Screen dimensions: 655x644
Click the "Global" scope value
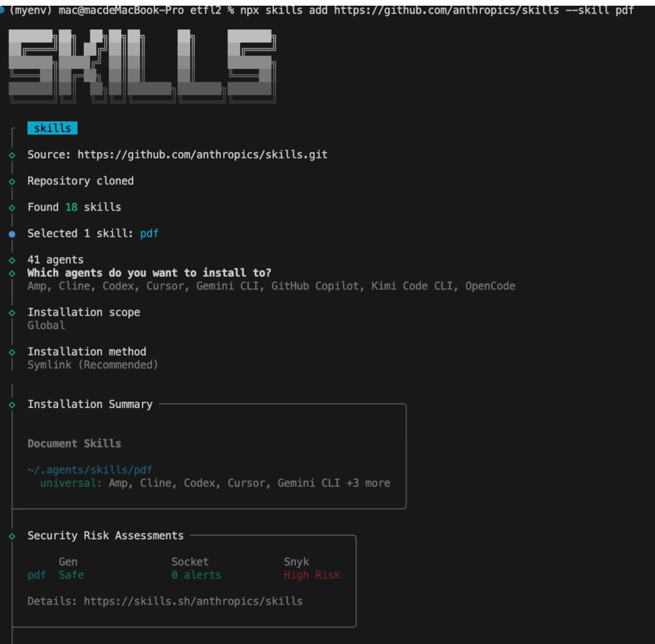(x=46, y=325)
